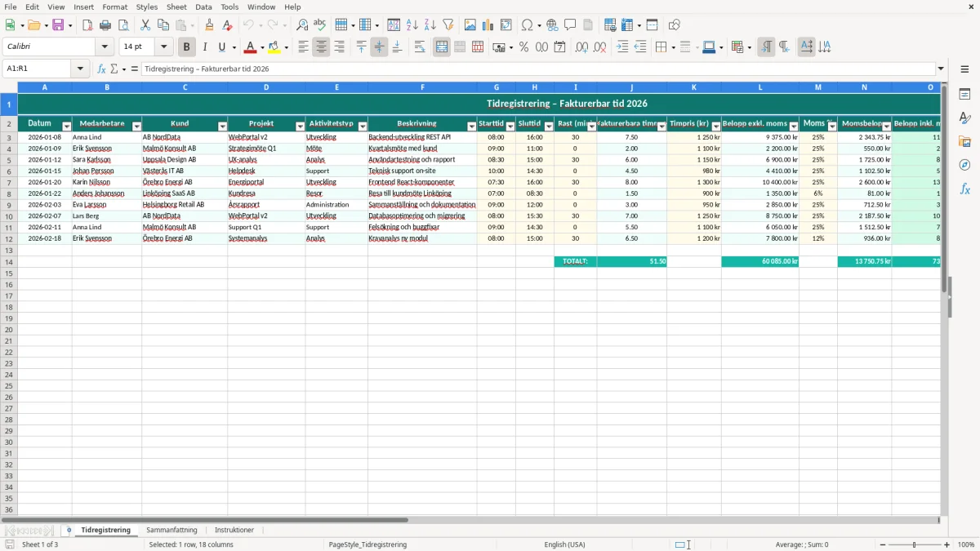
Task: Click Format as Percent icon
Action: 523,47
